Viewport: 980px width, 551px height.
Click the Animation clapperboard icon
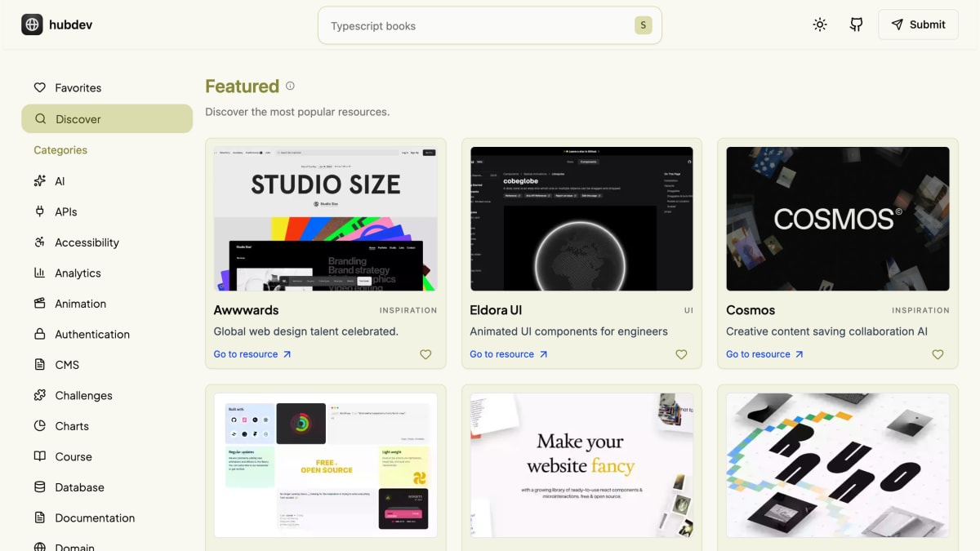tap(40, 304)
